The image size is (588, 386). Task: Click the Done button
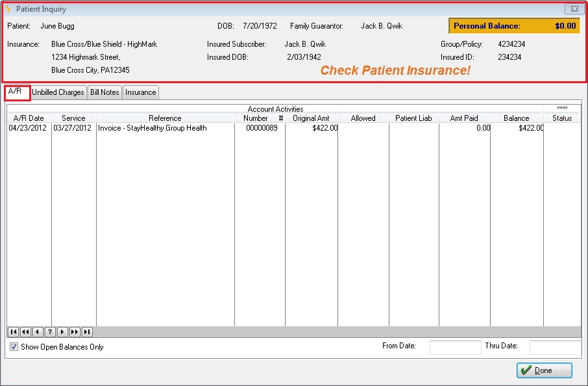point(544,370)
